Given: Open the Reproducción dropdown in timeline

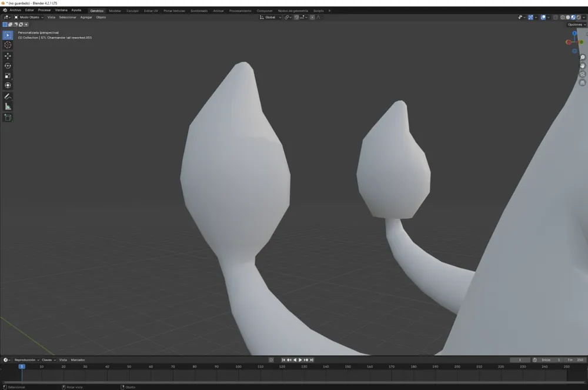Looking at the screenshot, I should point(26,359).
